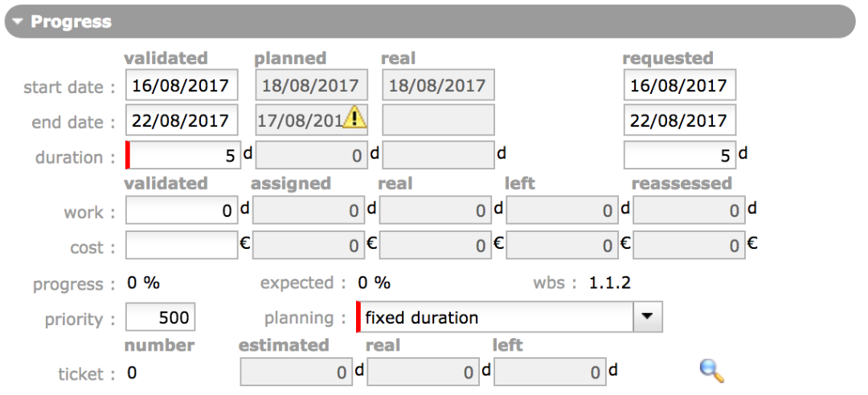Image resolution: width=868 pixels, height=395 pixels.
Task: Click the validated duration field
Action: coord(183,155)
